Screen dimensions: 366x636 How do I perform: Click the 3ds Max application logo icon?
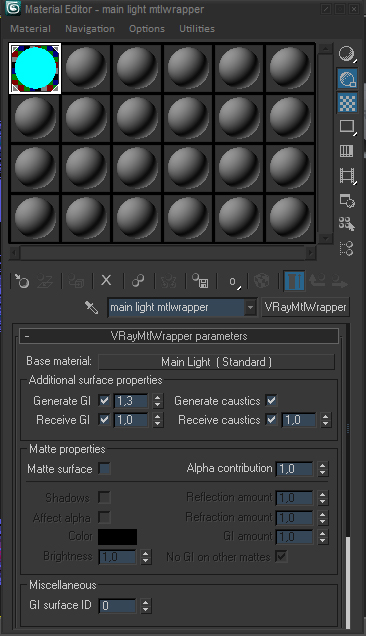point(13,9)
